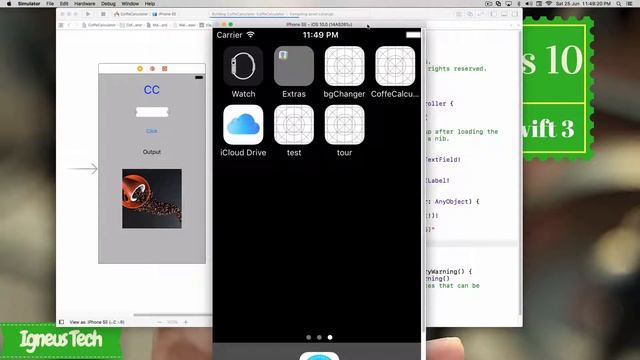Open iCloud Drive app

(x=243, y=125)
